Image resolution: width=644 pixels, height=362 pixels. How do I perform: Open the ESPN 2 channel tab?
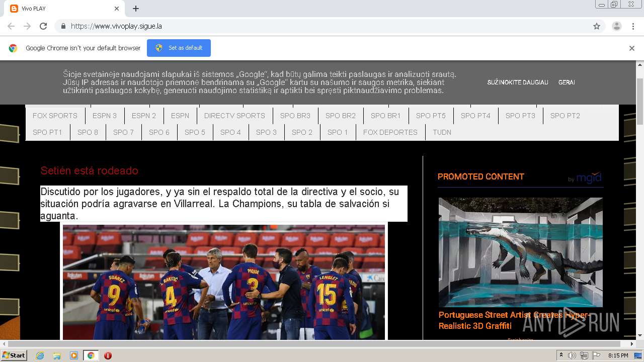[x=144, y=116]
